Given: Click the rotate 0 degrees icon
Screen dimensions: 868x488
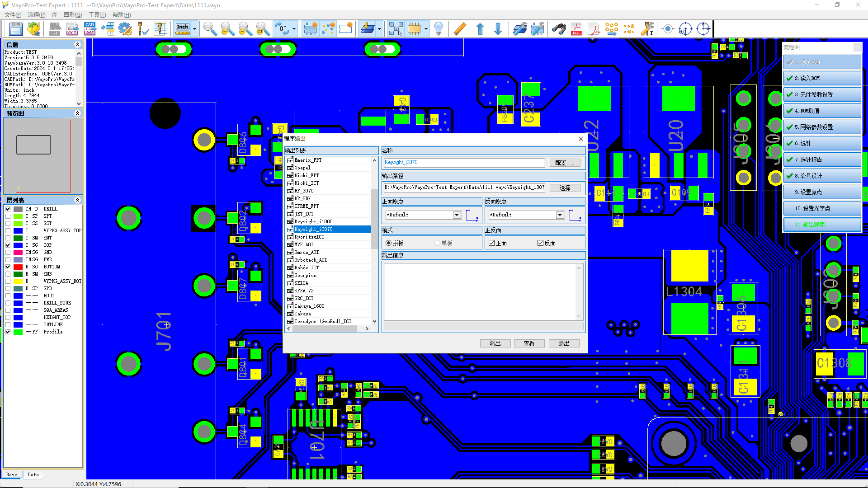Looking at the screenshot, I should click(282, 29).
